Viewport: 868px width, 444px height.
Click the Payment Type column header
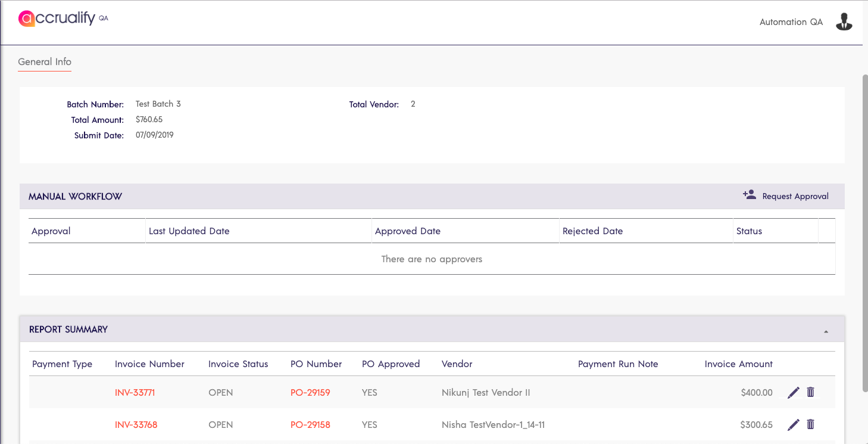click(x=62, y=364)
